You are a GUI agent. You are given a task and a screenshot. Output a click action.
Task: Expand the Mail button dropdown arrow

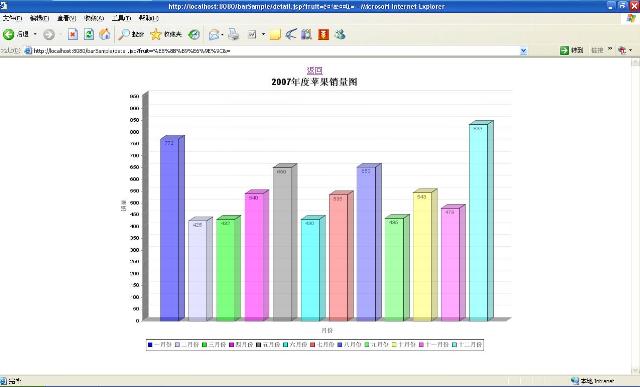point(222,35)
